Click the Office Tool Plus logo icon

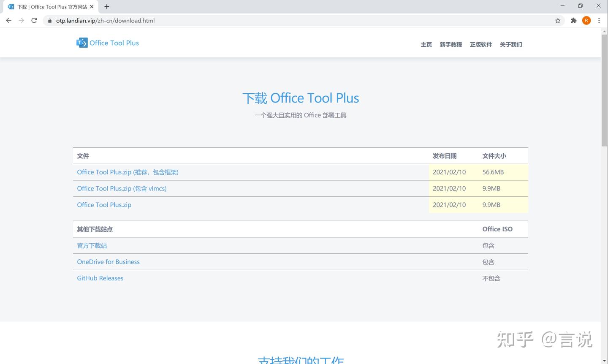[x=82, y=42]
